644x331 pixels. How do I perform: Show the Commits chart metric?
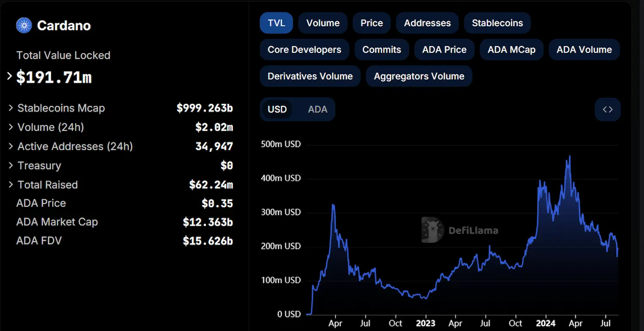point(381,50)
